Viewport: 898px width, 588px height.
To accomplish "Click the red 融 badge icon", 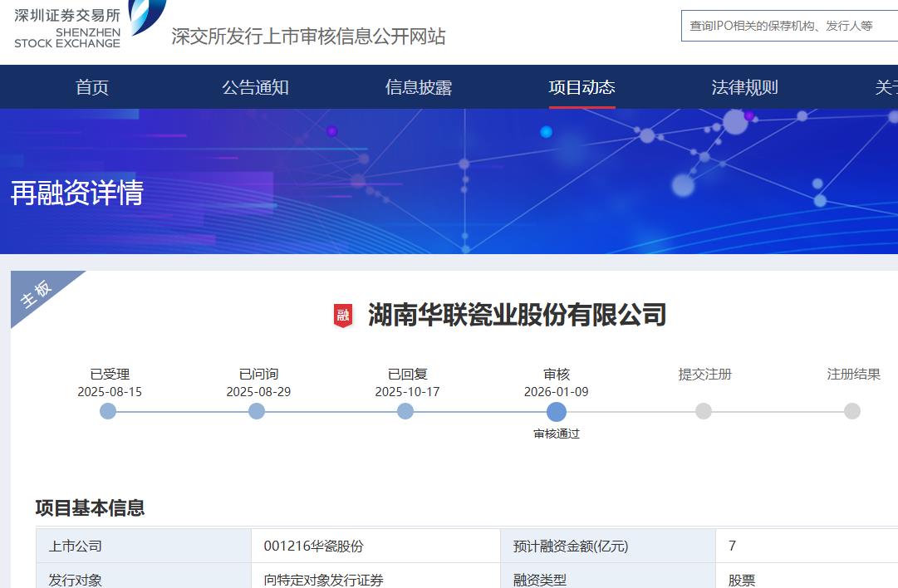I will pyautogui.click(x=343, y=316).
